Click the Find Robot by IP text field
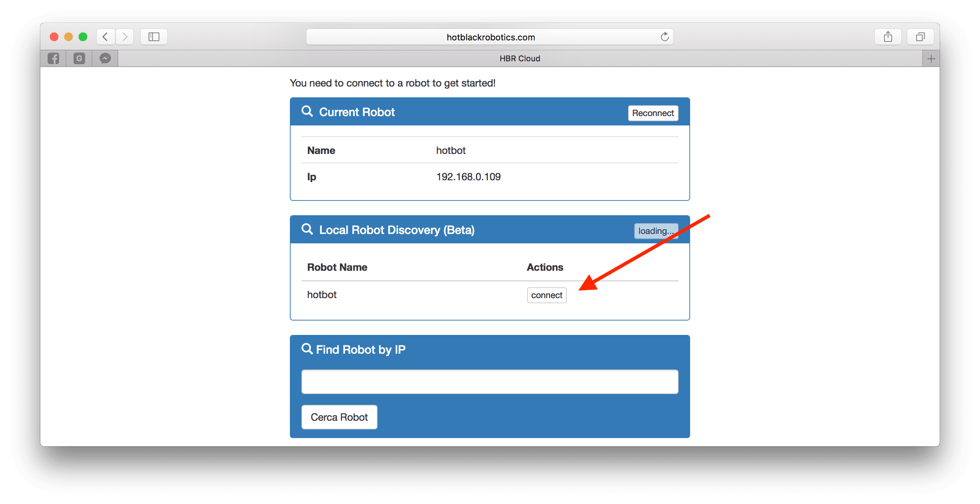Screen dimensions: 980x504 tap(490, 381)
